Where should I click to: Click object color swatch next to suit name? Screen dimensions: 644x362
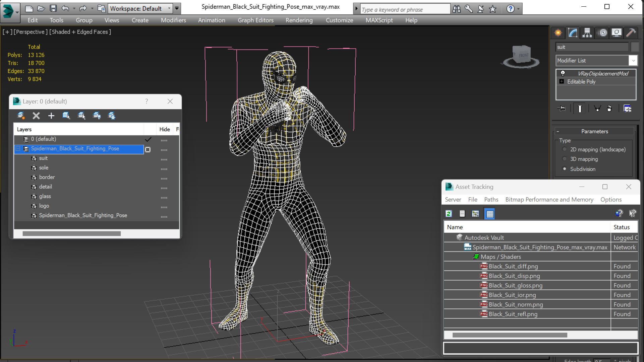point(634,47)
